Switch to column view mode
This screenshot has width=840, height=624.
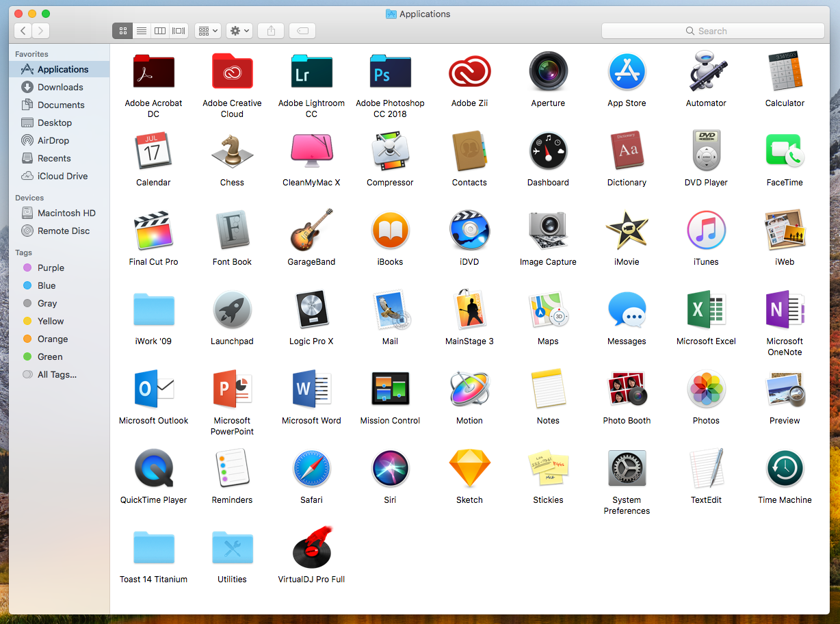159,30
